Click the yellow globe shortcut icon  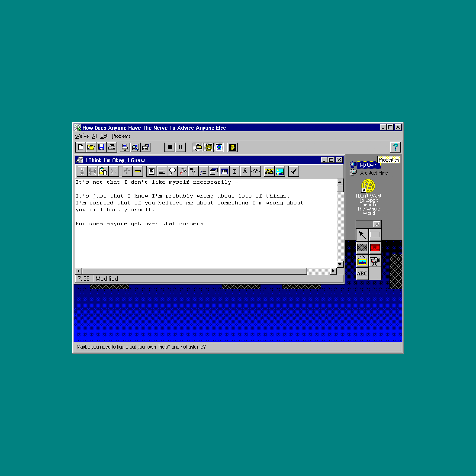click(368, 186)
